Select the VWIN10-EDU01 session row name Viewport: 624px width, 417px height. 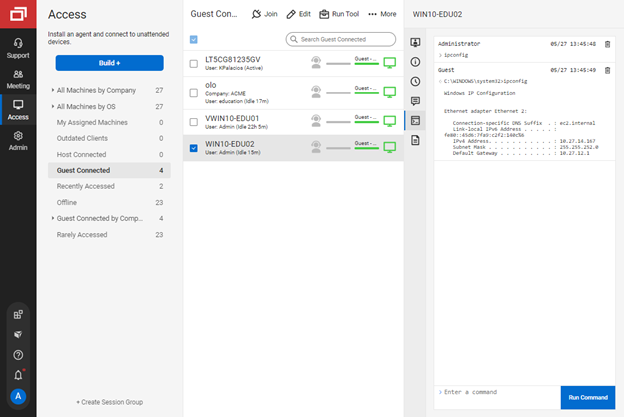click(232, 119)
